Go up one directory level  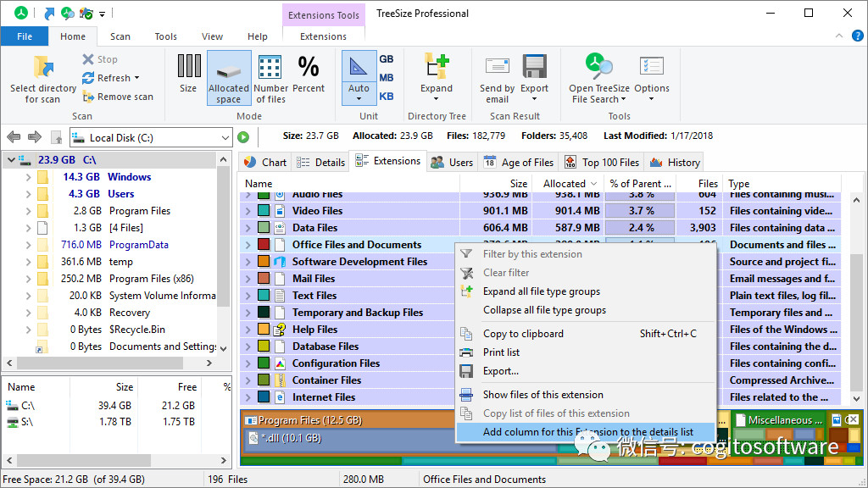pyautogui.click(x=56, y=137)
